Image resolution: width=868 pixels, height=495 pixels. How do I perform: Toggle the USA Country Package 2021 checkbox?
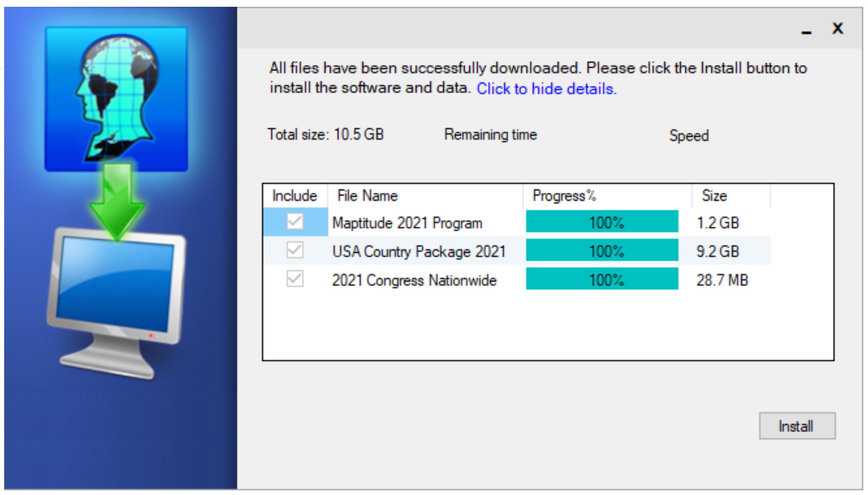click(x=295, y=251)
